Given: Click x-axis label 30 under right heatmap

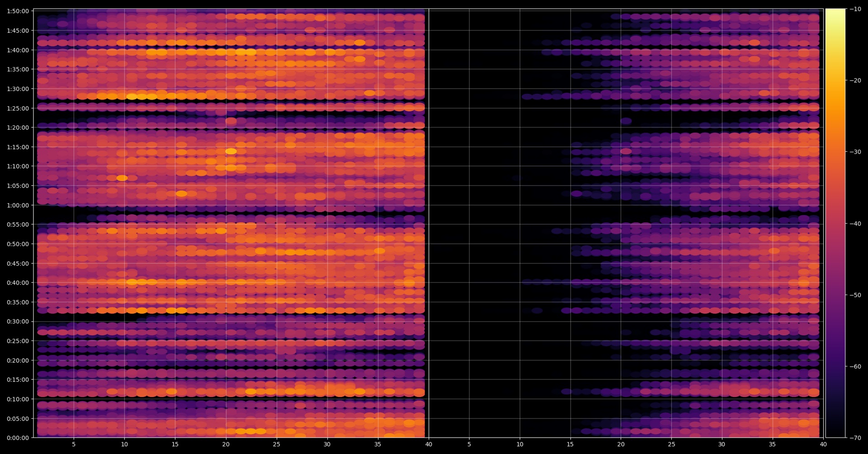Looking at the screenshot, I should pyautogui.click(x=722, y=445).
